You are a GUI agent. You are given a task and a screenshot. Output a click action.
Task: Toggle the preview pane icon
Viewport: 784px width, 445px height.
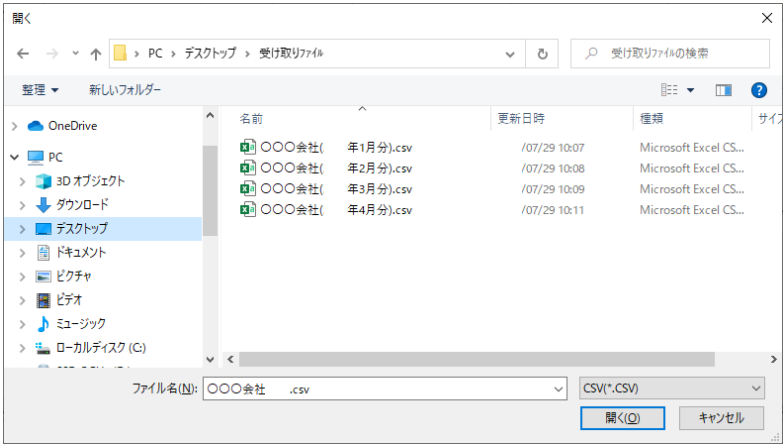[x=723, y=90]
